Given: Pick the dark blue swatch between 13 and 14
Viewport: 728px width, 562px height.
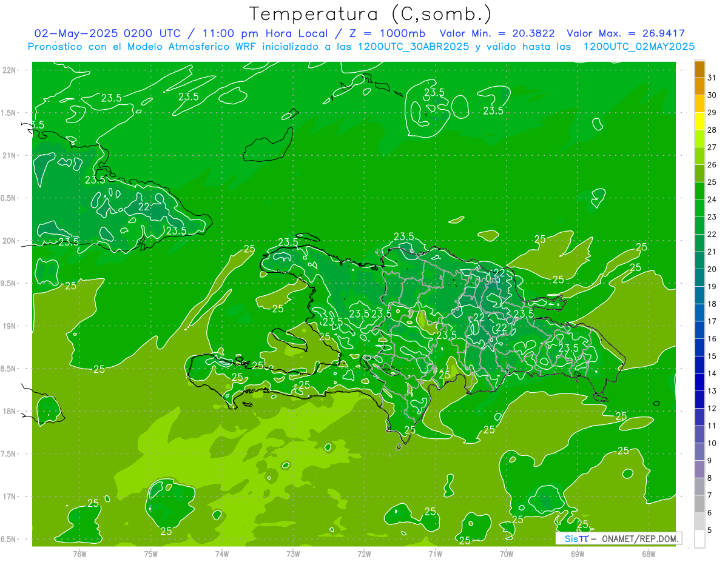Looking at the screenshot, I should click(x=699, y=382).
